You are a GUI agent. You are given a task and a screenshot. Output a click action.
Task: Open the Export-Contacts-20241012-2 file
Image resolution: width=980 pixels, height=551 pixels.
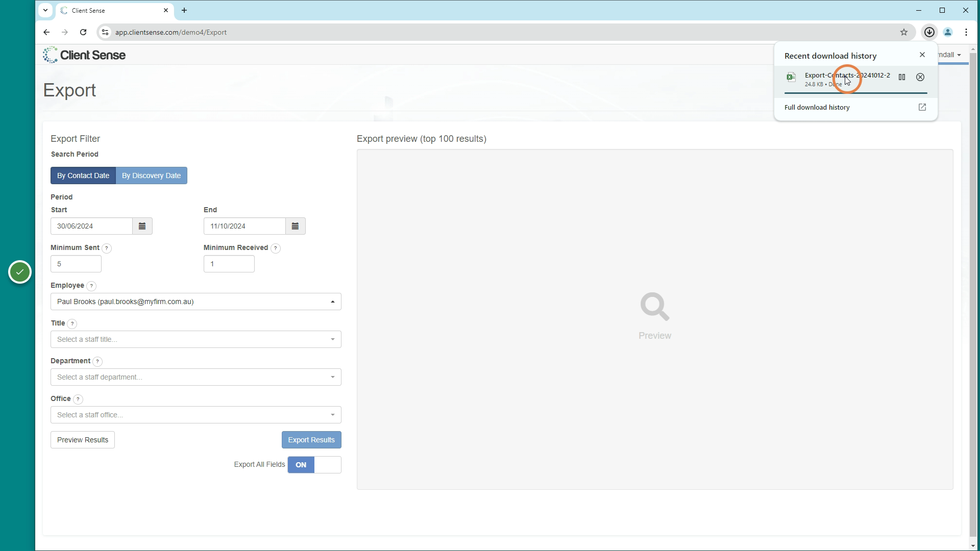847,76
